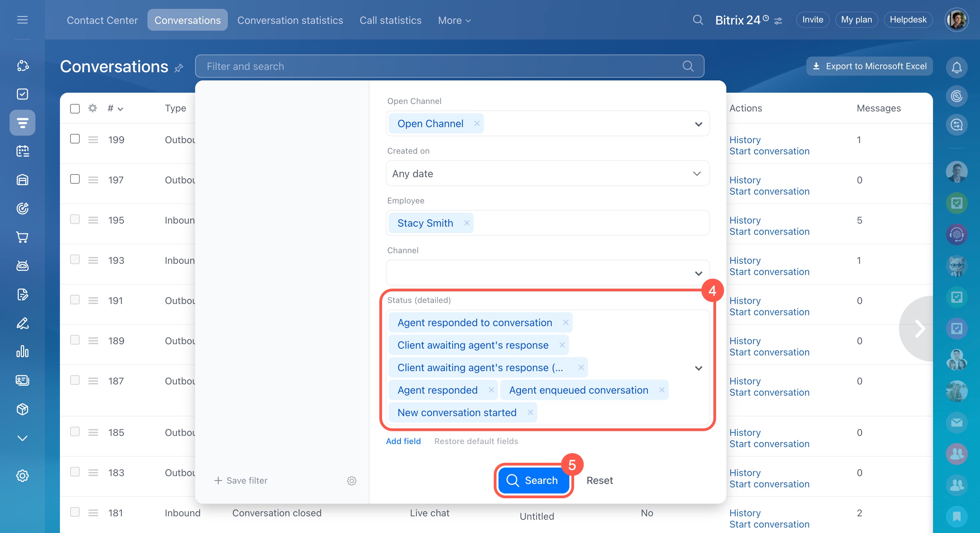The height and width of the screenshot is (533, 980).
Task: Expand the More menu in top navigation
Action: coord(454,20)
